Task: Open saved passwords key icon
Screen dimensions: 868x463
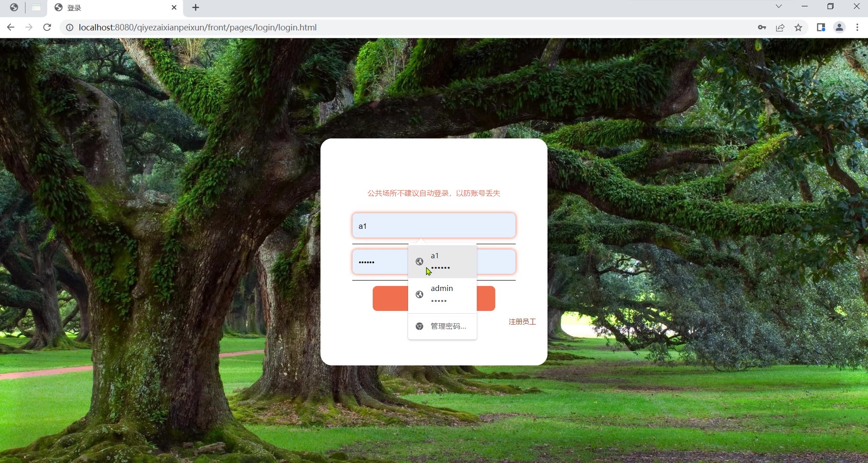Action: tap(762, 28)
